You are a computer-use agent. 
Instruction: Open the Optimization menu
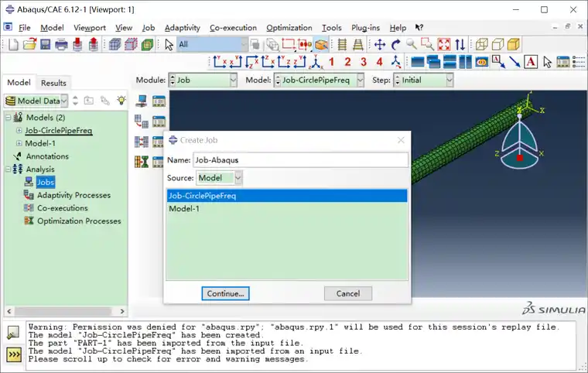pos(289,28)
